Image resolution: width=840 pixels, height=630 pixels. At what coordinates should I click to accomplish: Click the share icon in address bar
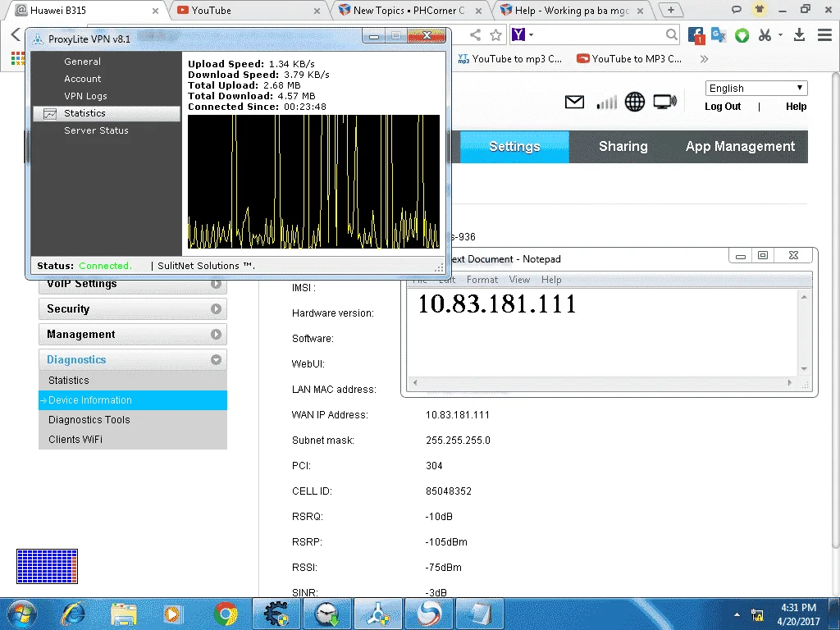475,35
